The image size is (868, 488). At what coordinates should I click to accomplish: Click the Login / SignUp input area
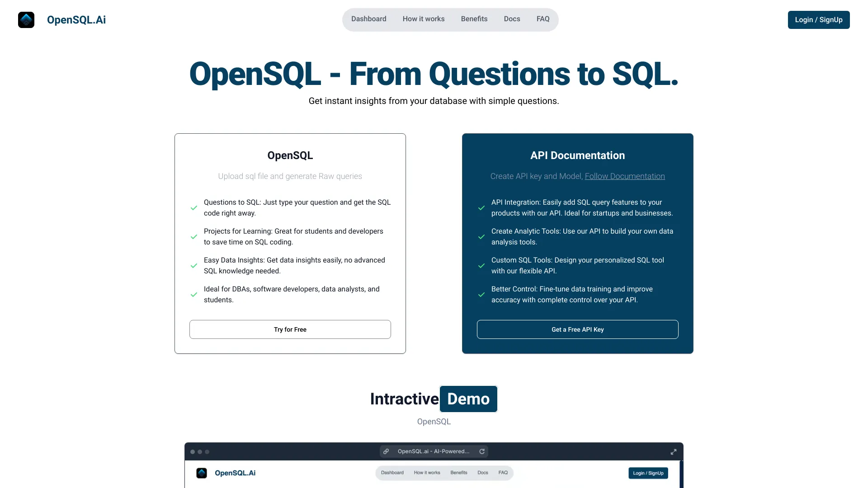coord(819,20)
